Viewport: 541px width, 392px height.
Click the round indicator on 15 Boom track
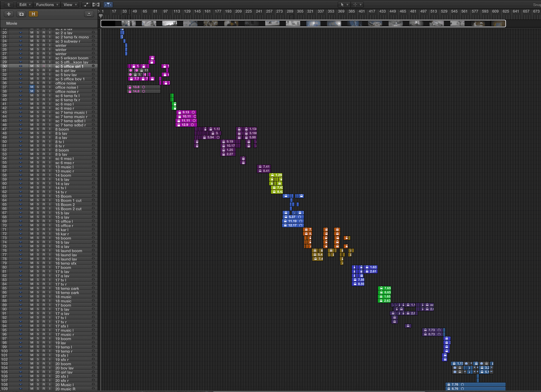pos(93,196)
